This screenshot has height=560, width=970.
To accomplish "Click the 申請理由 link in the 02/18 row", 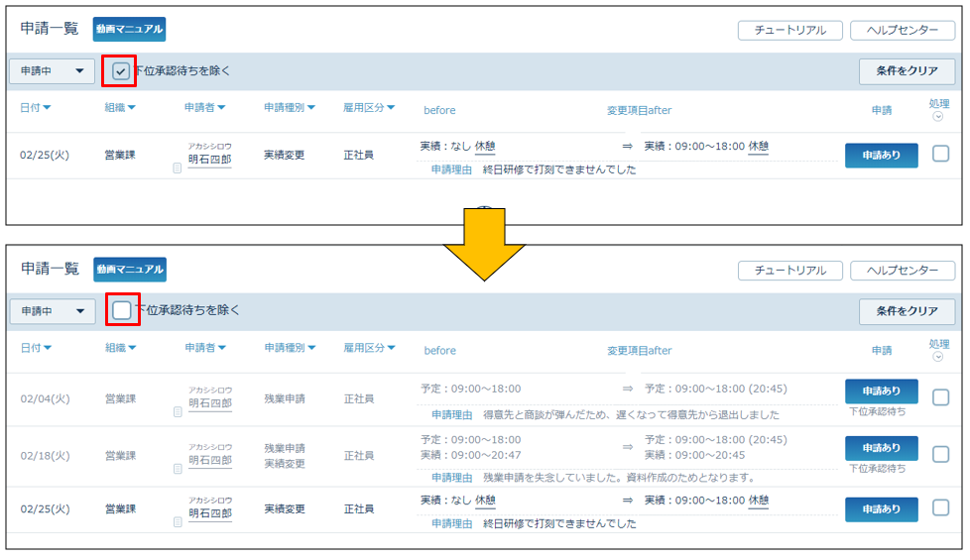I will (451, 477).
